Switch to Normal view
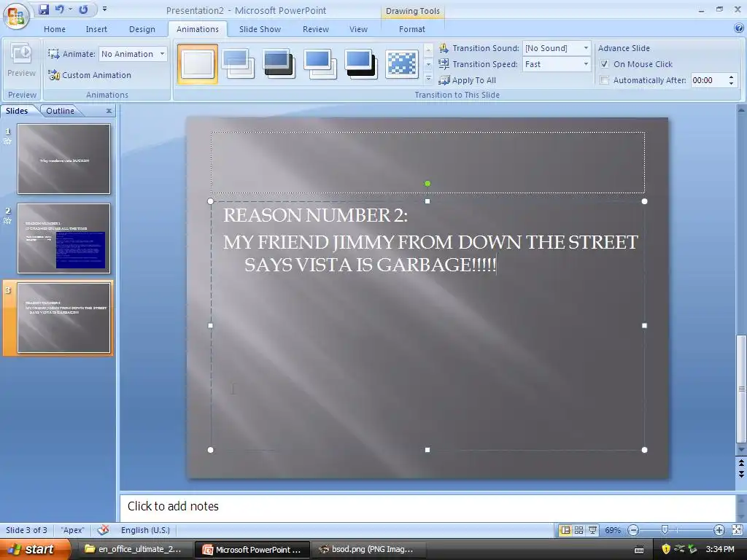This screenshot has width=747, height=560. pyautogui.click(x=565, y=530)
